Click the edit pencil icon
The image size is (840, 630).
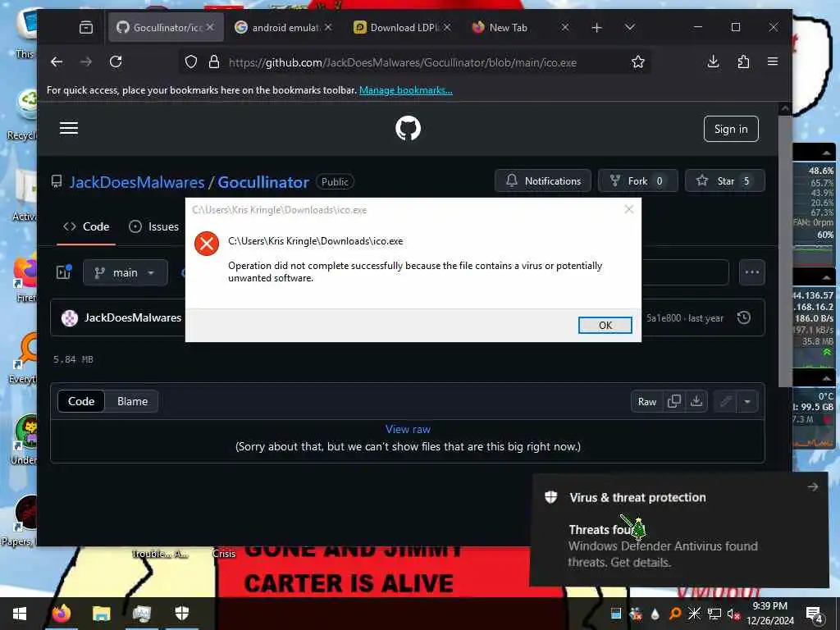[725, 401]
